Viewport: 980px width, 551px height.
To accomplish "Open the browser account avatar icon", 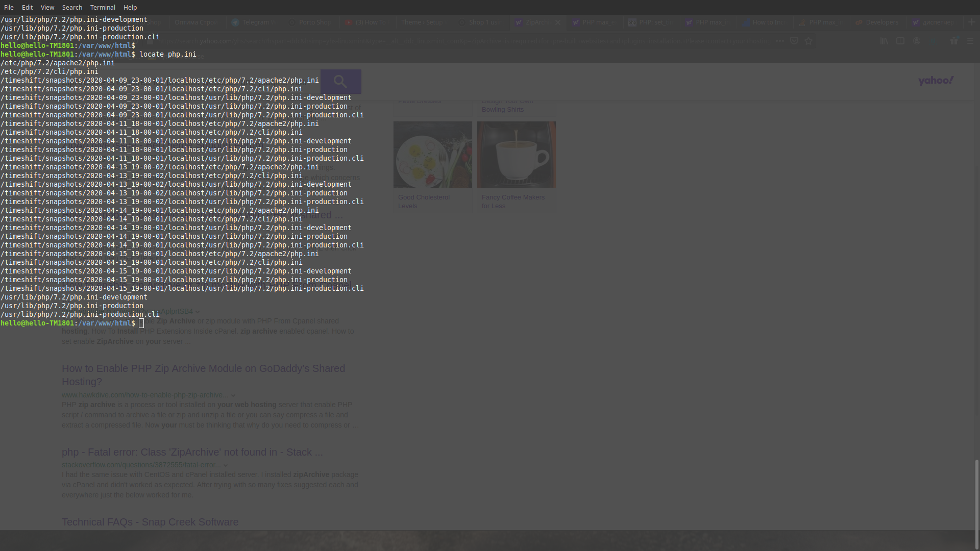I will (x=917, y=41).
